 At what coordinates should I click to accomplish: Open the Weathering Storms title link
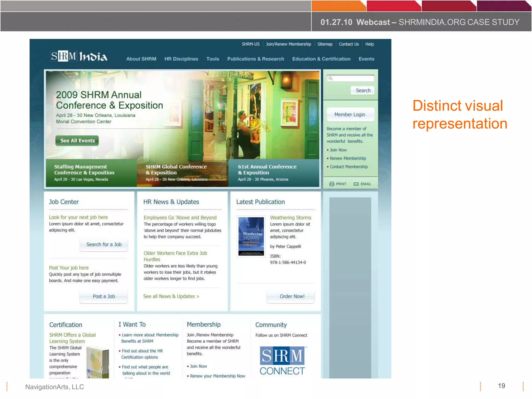[x=290, y=217]
